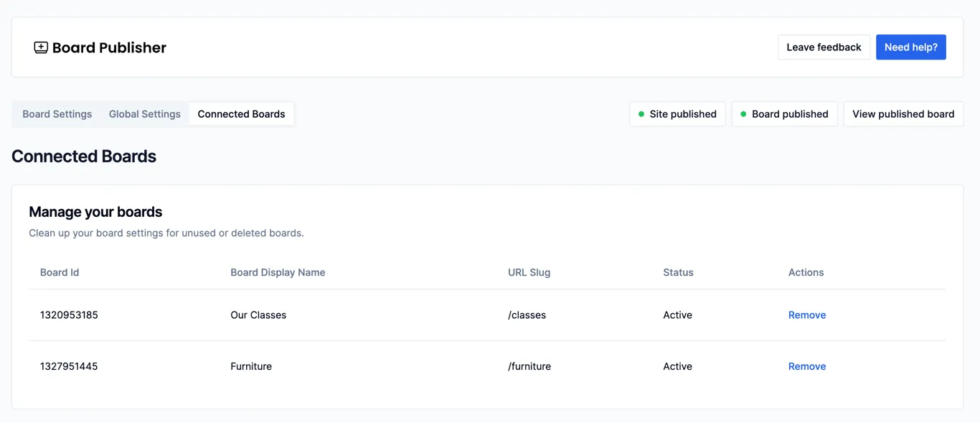The image size is (980, 423).
Task: Click the Board Id column header
Action: 60,273
